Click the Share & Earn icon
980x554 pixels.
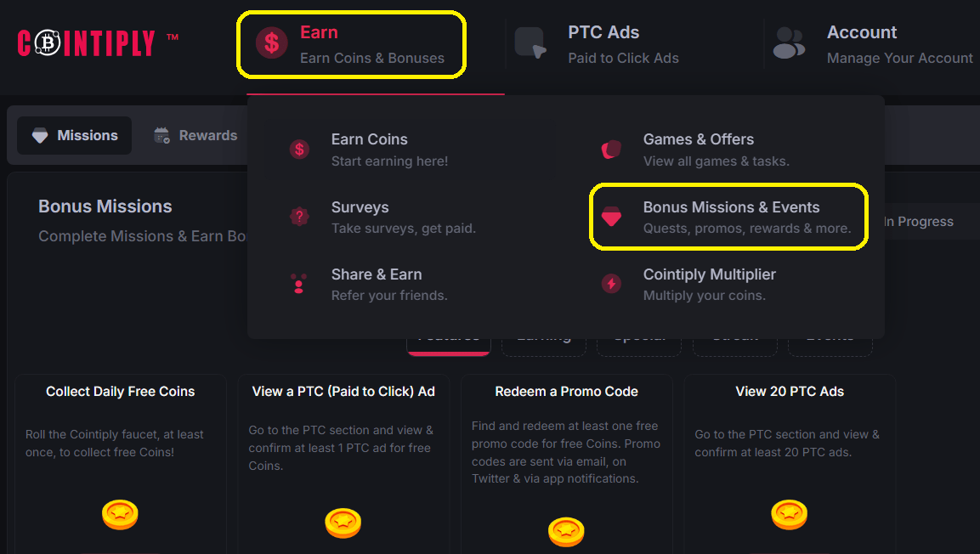299,284
